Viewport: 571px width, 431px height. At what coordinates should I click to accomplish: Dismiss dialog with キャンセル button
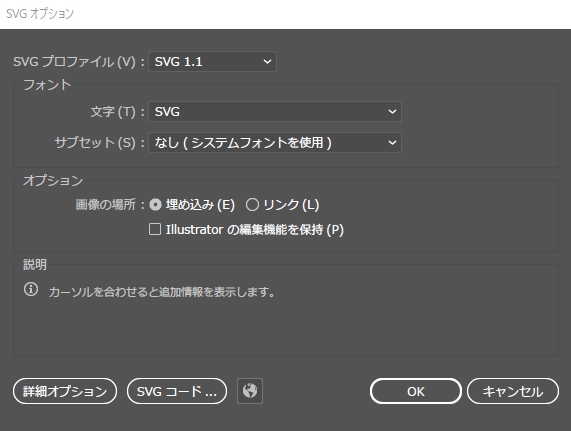pyautogui.click(x=513, y=391)
